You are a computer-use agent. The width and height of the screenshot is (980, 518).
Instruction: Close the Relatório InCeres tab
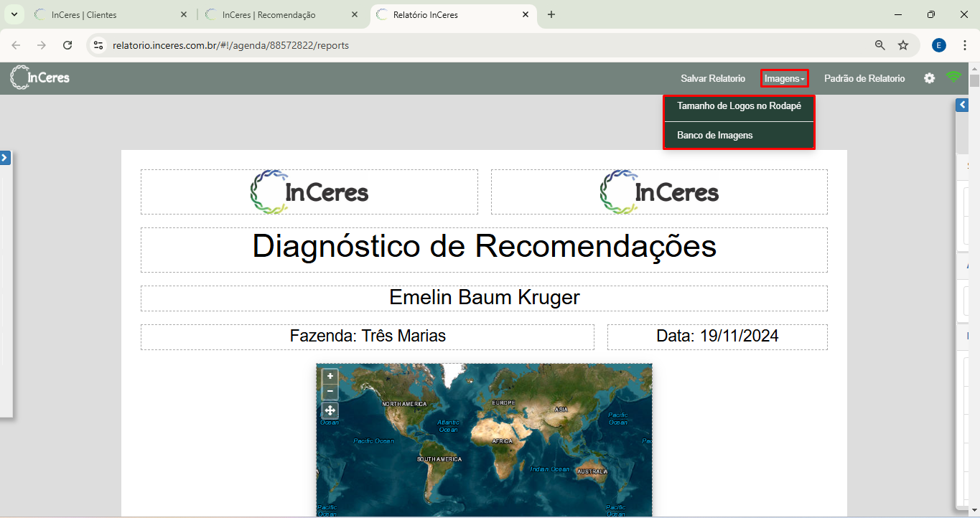click(x=526, y=14)
